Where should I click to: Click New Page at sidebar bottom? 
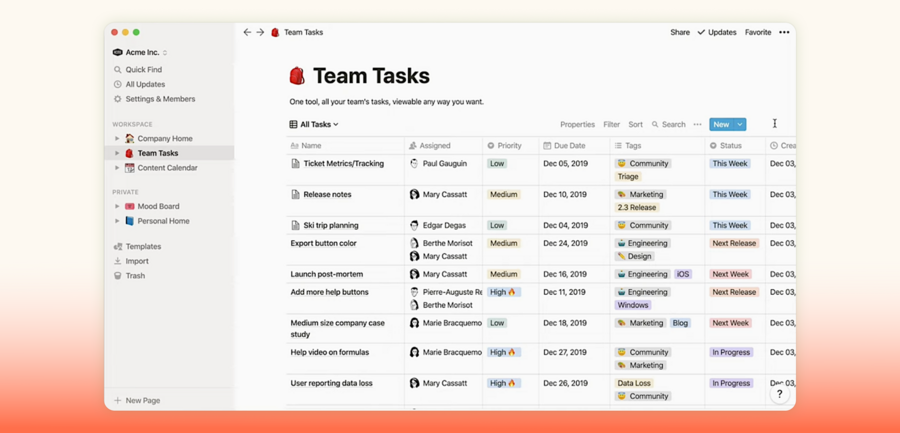[x=142, y=400]
